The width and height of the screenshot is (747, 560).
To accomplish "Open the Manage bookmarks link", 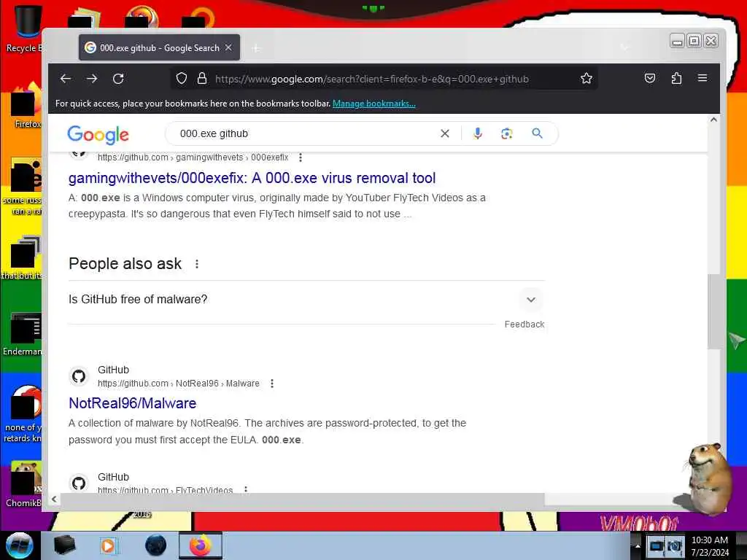I will 374,104.
